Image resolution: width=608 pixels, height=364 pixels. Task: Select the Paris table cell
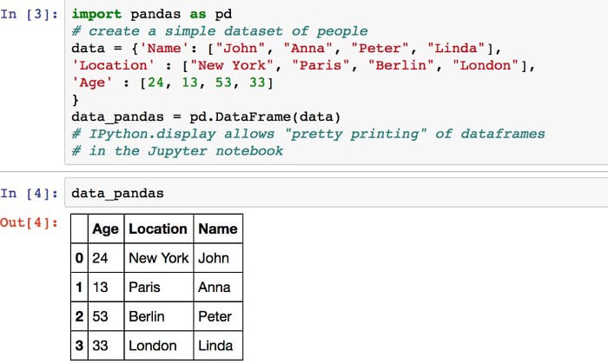159,288
